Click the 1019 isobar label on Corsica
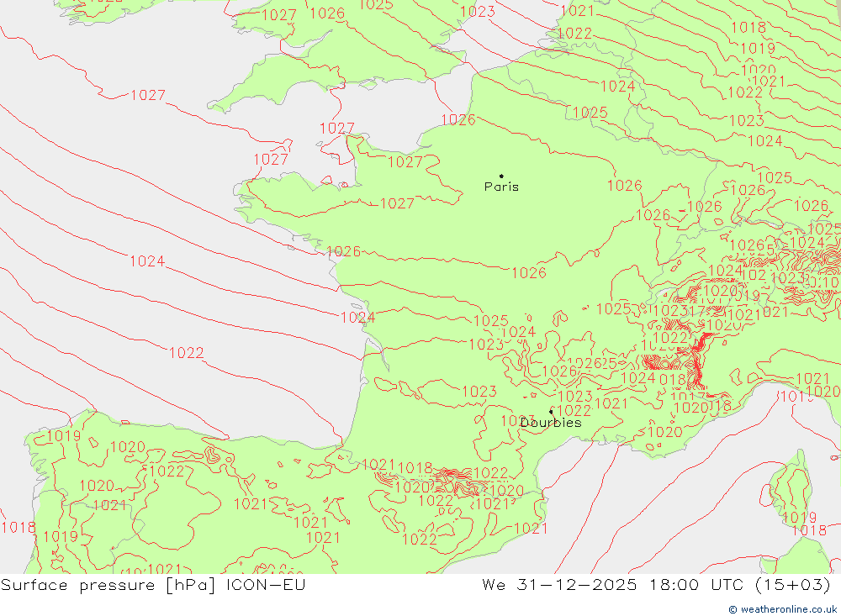Viewport: 841px width, 616px height. coord(799,518)
